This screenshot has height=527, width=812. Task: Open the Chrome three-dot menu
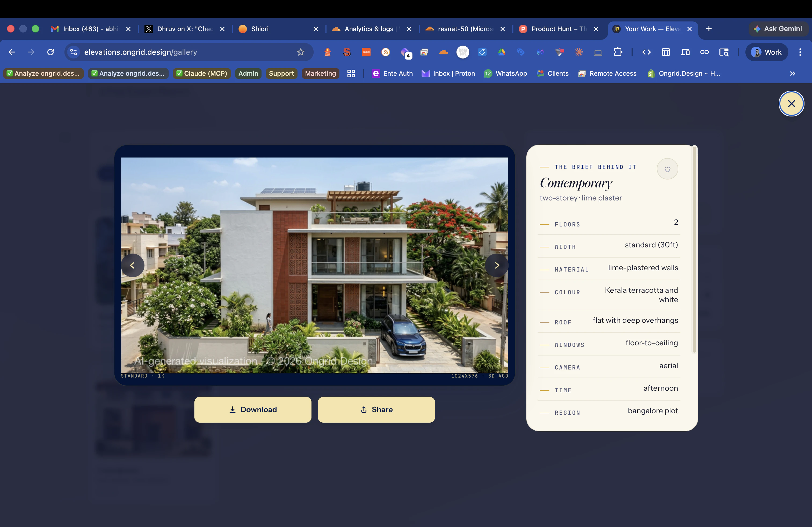[x=800, y=52]
